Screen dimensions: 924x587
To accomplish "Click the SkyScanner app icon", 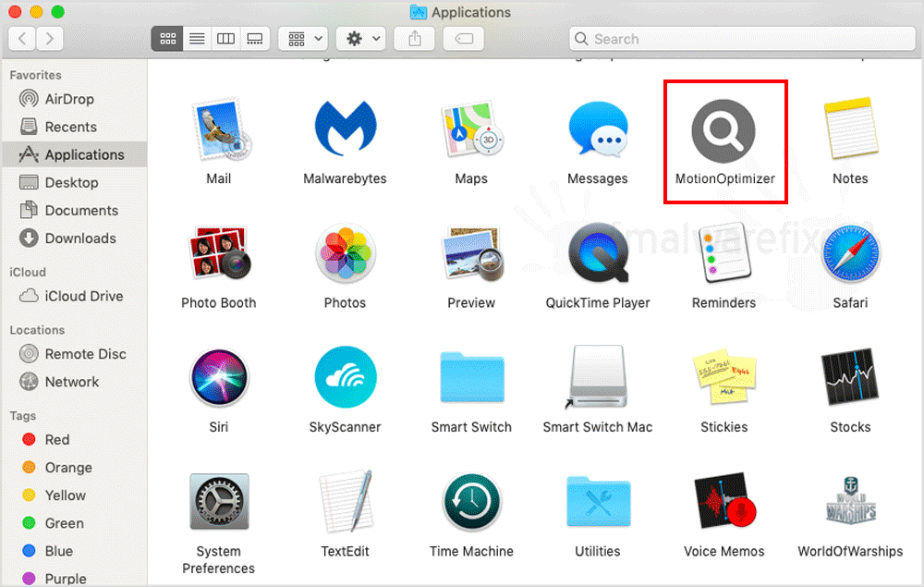I will 346,377.
